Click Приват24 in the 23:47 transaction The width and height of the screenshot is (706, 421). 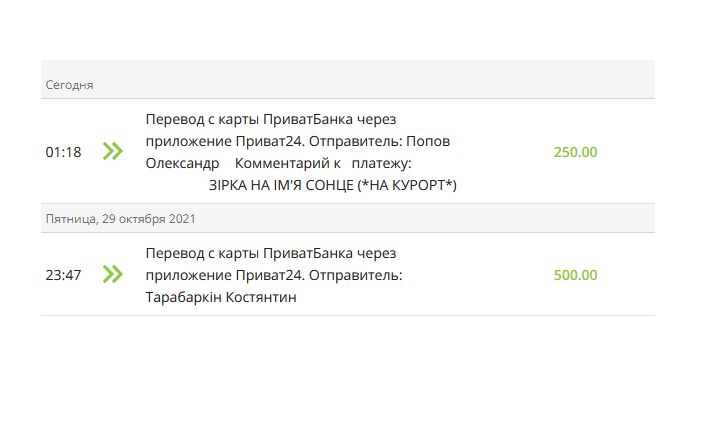tap(270, 275)
